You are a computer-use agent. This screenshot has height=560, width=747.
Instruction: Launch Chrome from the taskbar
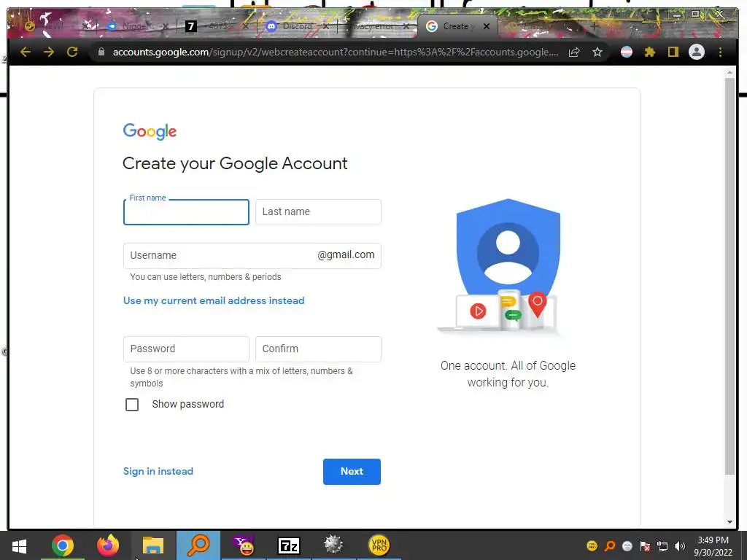tap(63, 545)
